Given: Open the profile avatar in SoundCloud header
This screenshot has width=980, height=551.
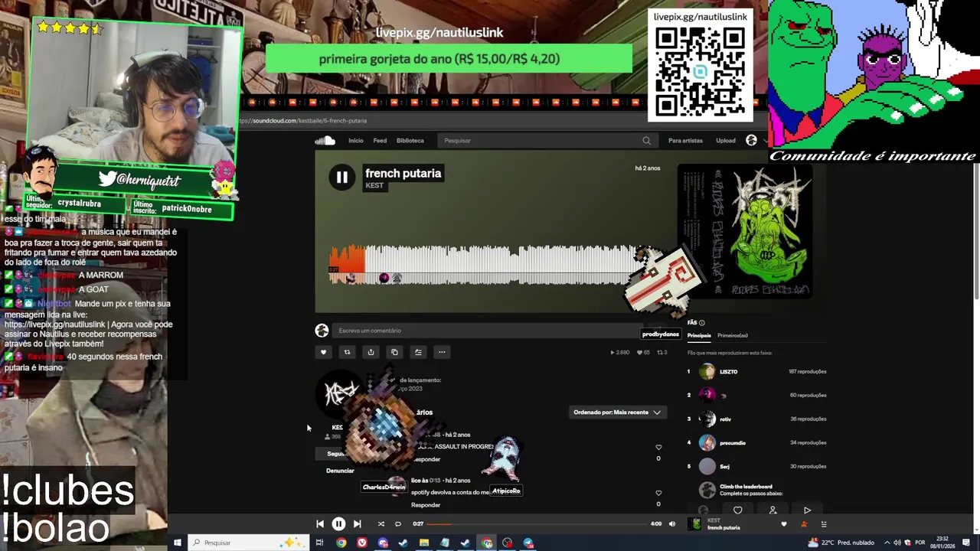Looking at the screenshot, I should [x=751, y=140].
